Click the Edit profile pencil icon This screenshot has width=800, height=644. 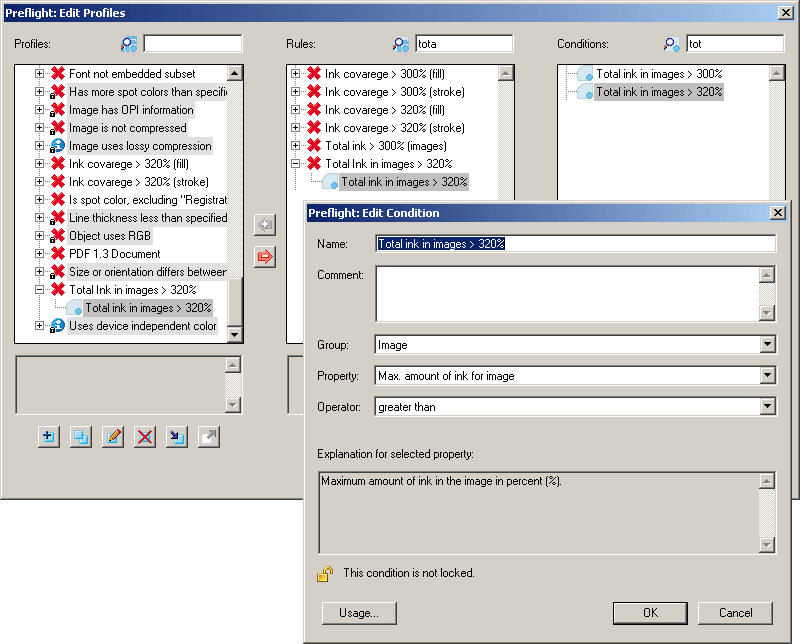click(113, 437)
